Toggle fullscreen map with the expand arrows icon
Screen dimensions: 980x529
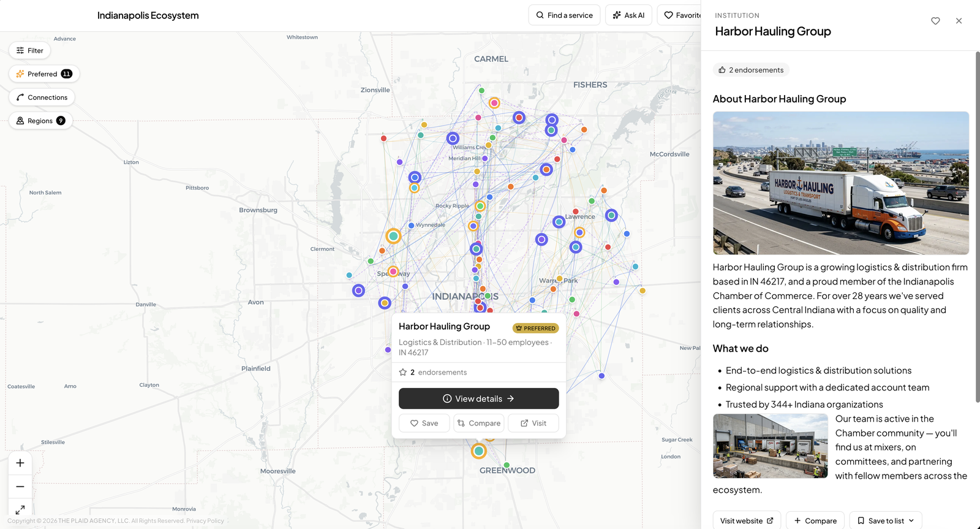click(x=20, y=509)
